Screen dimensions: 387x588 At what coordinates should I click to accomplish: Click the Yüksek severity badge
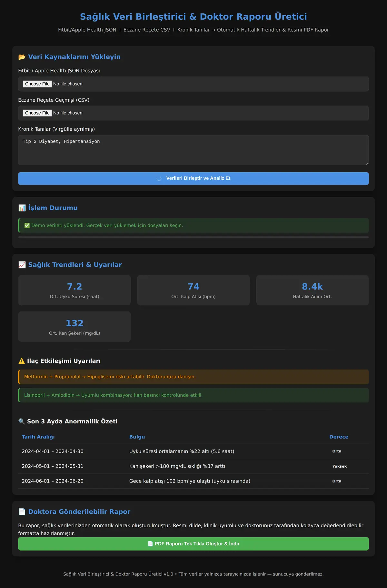click(340, 466)
